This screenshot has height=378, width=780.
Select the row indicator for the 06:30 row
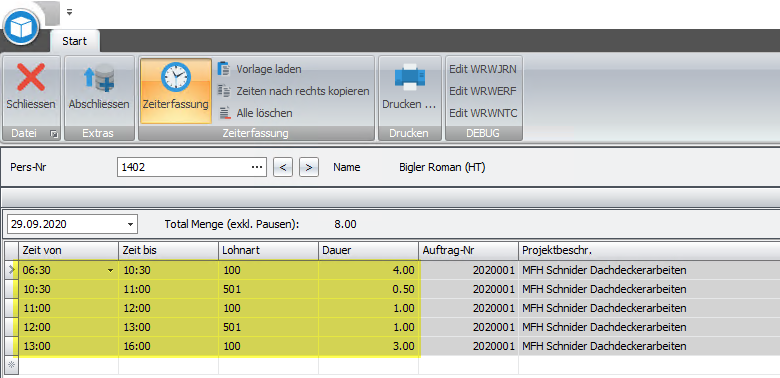point(11,271)
